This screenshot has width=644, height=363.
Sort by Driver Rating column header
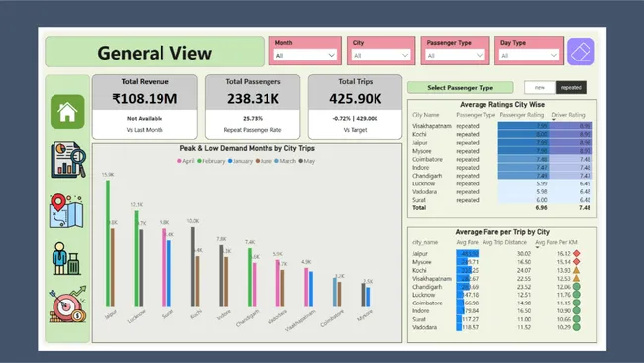click(568, 115)
